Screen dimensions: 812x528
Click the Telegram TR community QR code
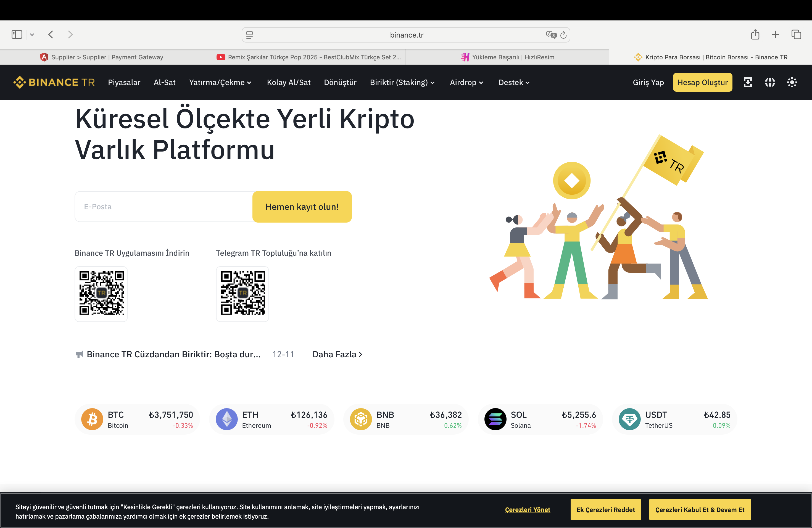242,293
